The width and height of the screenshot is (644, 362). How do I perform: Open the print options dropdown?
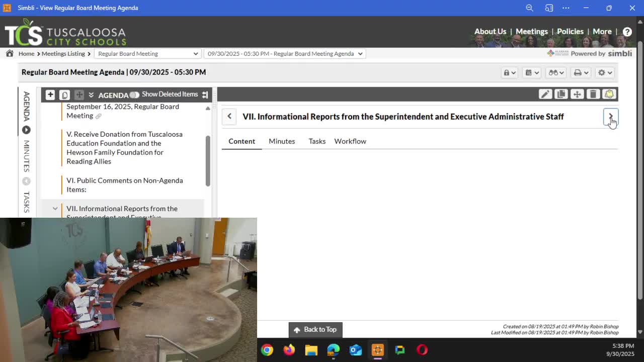581,73
